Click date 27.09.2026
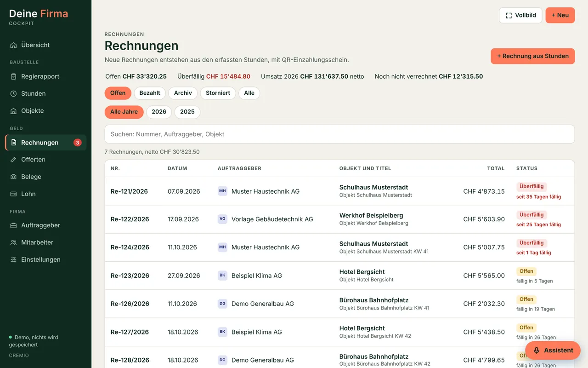The width and height of the screenshot is (588, 368). (x=184, y=276)
